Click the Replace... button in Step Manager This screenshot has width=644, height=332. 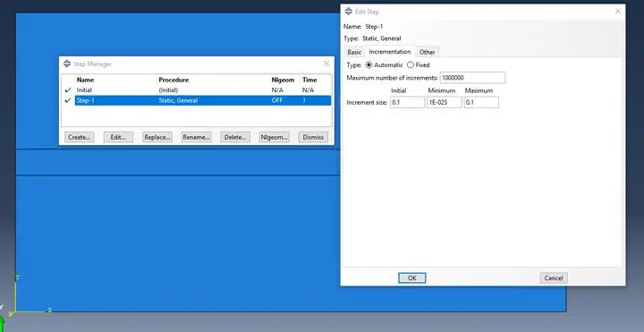pos(157,137)
